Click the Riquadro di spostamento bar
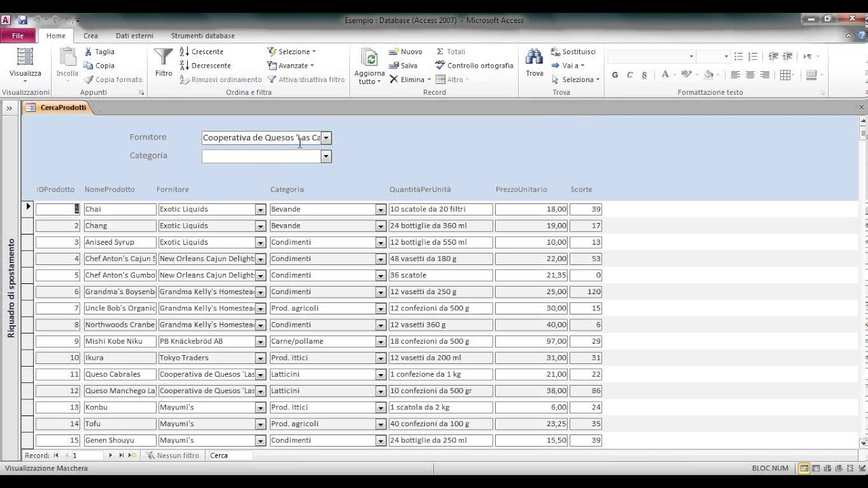The width and height of the screenshot is (868, 488). 11,287
